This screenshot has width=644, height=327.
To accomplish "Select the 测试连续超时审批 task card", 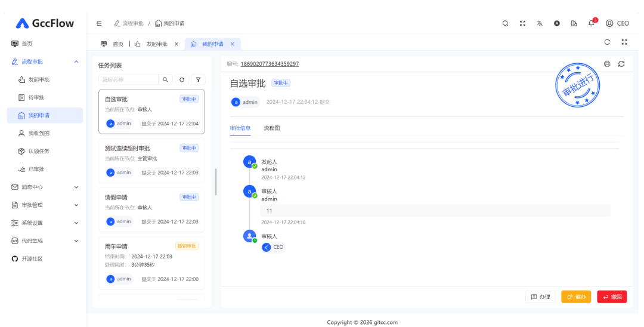I will coord(151,161).
